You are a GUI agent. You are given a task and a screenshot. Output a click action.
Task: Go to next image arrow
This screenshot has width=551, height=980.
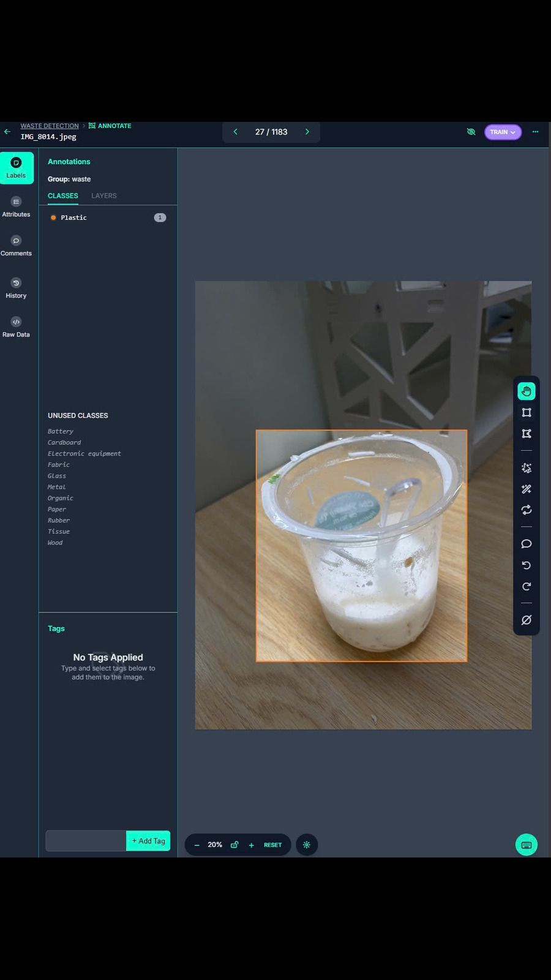(307, 132)
